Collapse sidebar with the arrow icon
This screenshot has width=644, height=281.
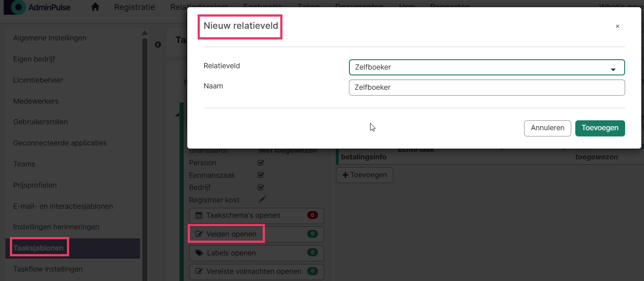pos(158,45)
